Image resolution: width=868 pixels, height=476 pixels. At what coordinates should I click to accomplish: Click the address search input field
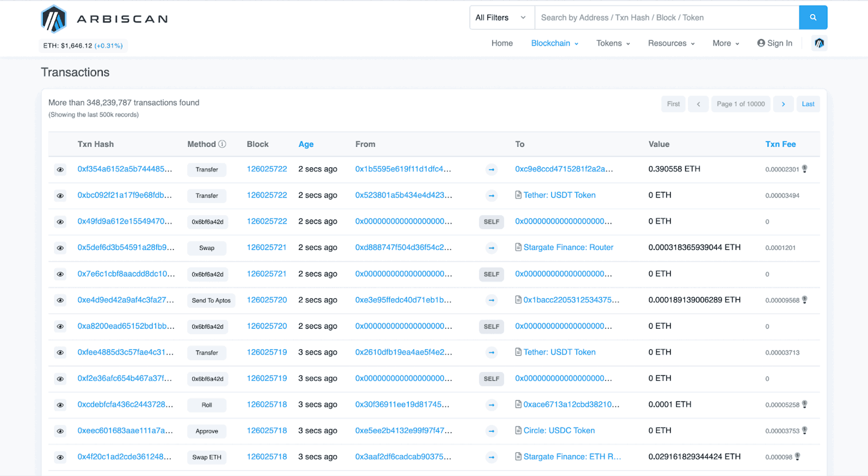666,17
